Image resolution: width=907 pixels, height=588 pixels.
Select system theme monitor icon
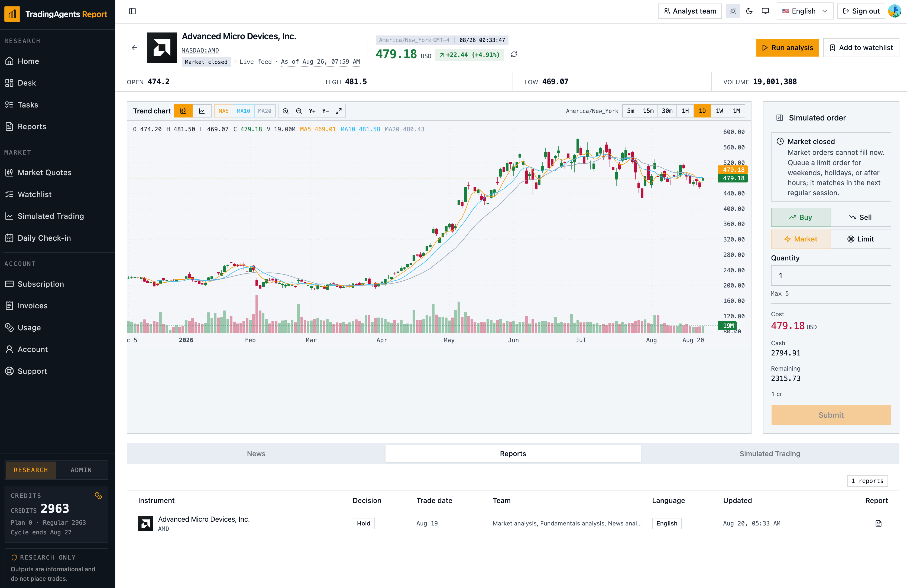coord(765,11)
